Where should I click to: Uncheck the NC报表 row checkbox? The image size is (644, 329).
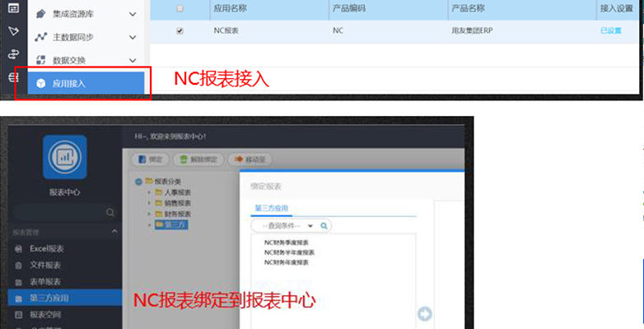180,30
